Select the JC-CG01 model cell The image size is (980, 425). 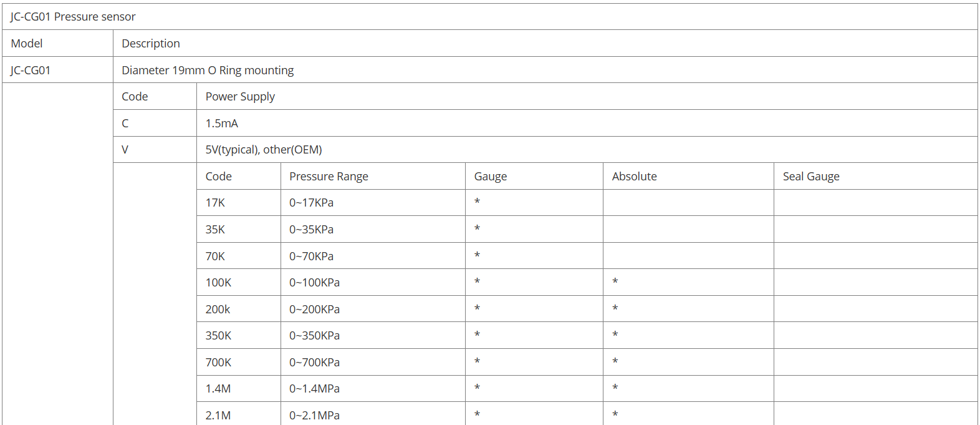[x=31, y=71]
